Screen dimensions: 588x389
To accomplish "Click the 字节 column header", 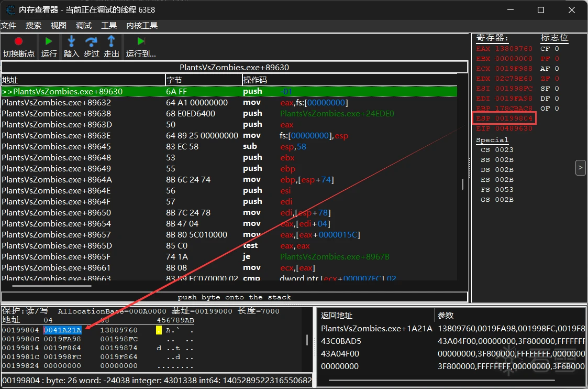I will point(204,80).
